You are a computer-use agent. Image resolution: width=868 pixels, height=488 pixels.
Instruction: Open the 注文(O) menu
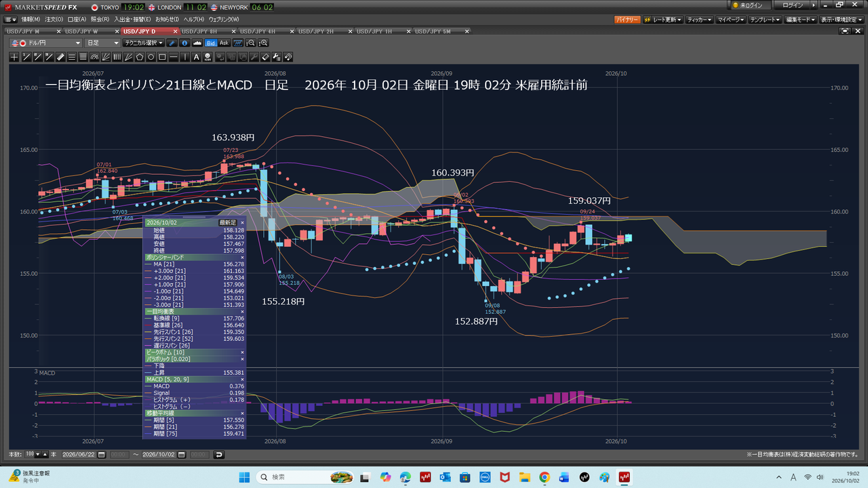pyautogui.click(x=54, y=20)
